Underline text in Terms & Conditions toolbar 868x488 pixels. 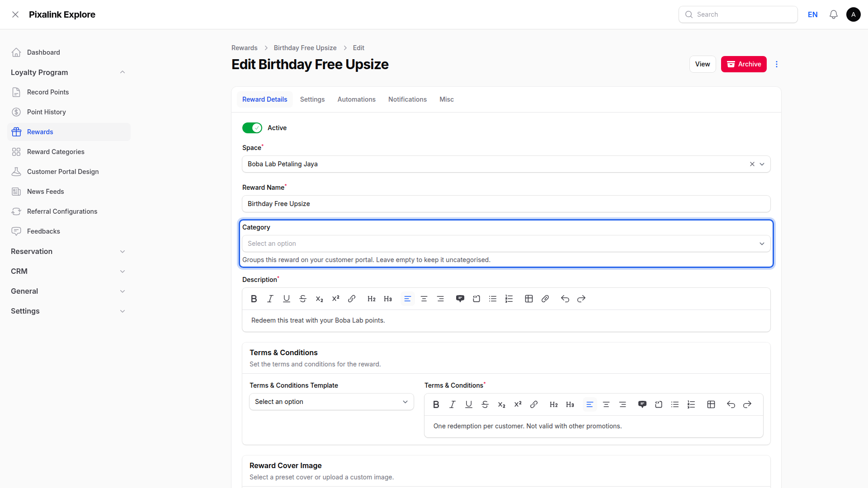[469, 404]
